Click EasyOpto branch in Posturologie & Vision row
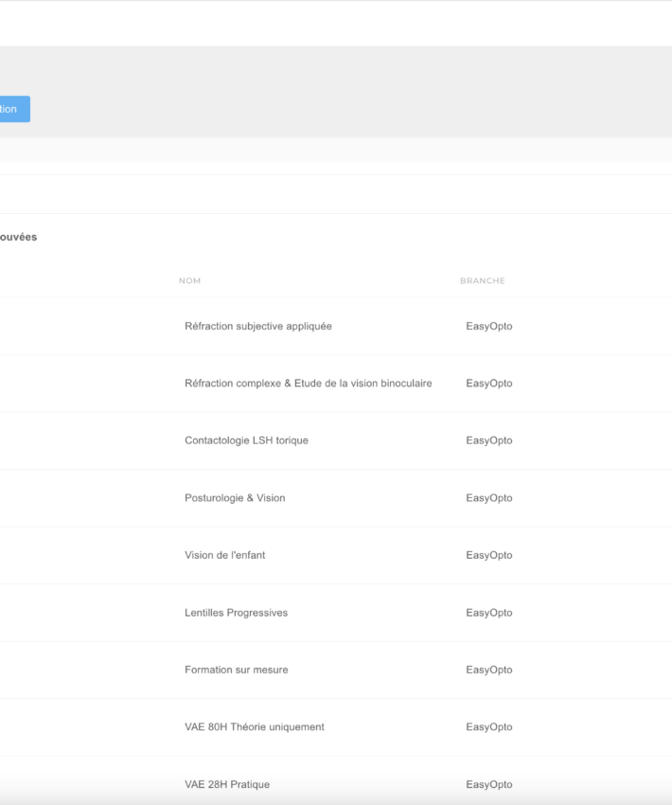Screen dimensions: 672x805 tap(489, 498)
